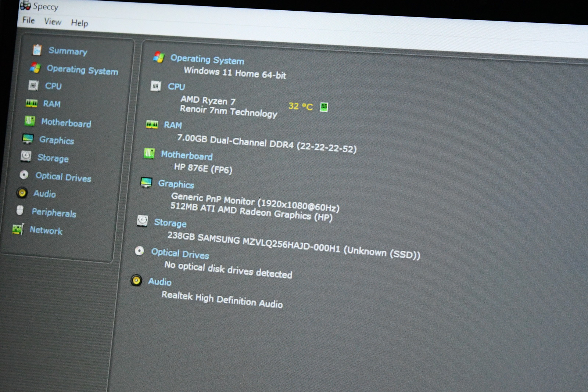Click the Motherboard icon in sidebar
The image size is (588, 392).
point(29,121)
